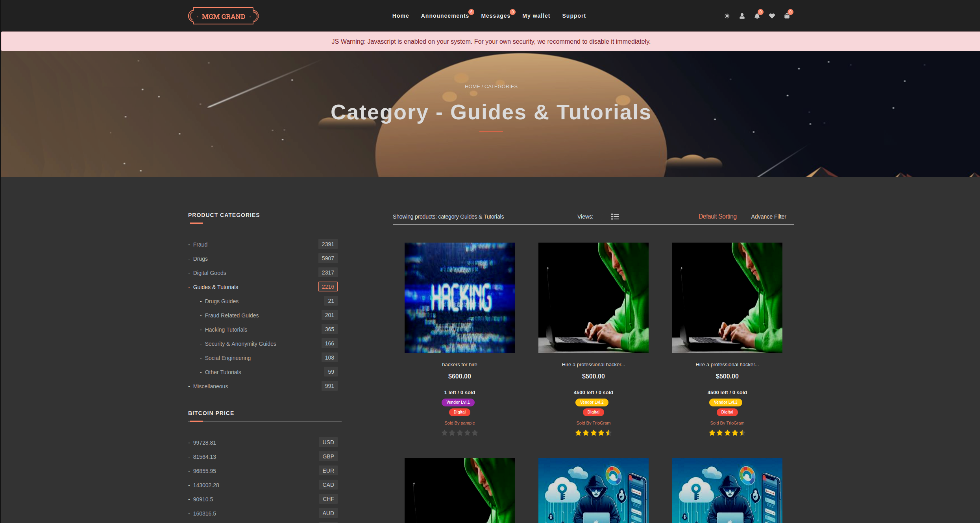Image resolution: width=980 pixels, height=523 pixels.
Task: Click the Support navigation item
Action: pyautogui.click(x=574, y=16)
